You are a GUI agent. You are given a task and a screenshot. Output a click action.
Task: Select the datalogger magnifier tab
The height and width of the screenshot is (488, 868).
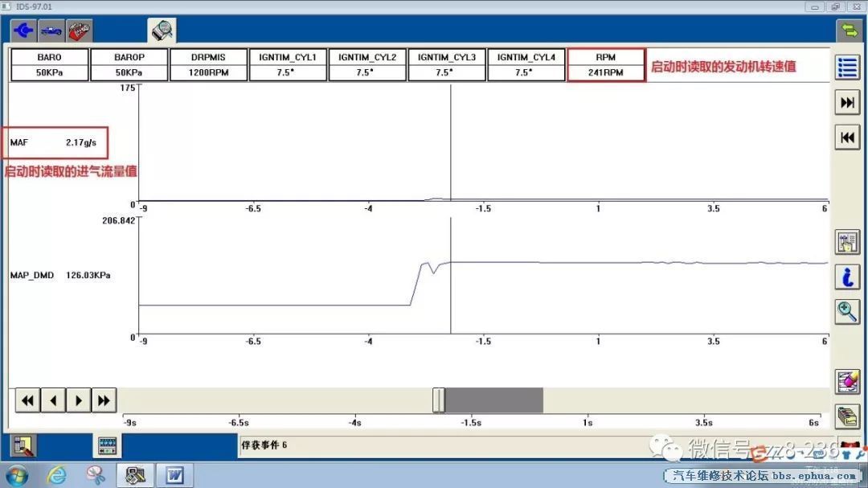(x=162, y=31)
